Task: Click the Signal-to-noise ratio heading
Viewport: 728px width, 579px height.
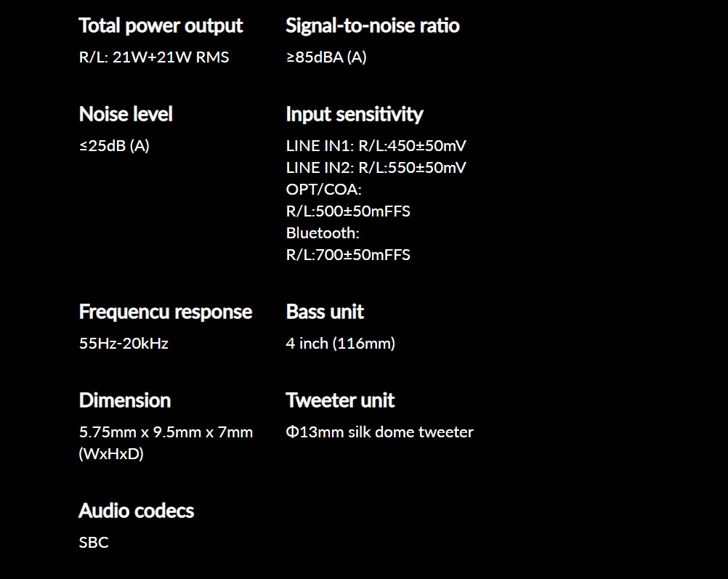Action: click(x=373, y=25)
